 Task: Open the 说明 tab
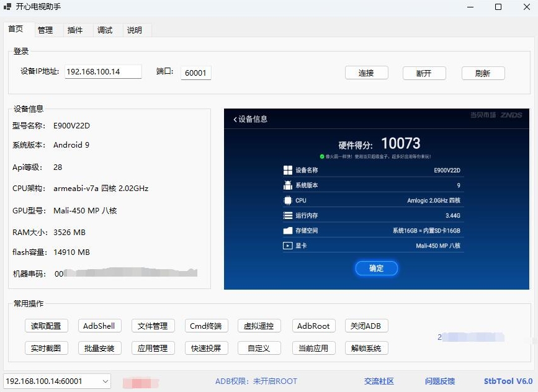135,29
